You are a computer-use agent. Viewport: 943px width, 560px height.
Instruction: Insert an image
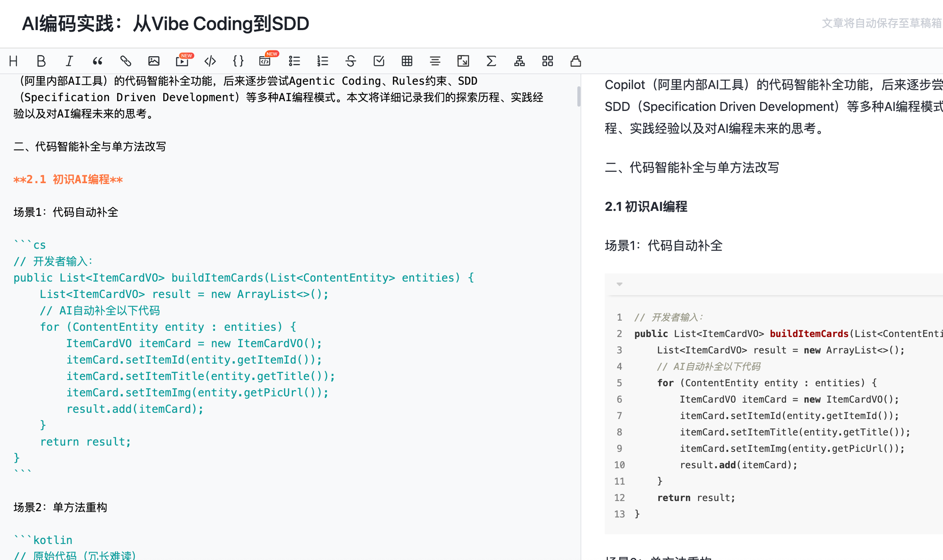coord(154,61)
